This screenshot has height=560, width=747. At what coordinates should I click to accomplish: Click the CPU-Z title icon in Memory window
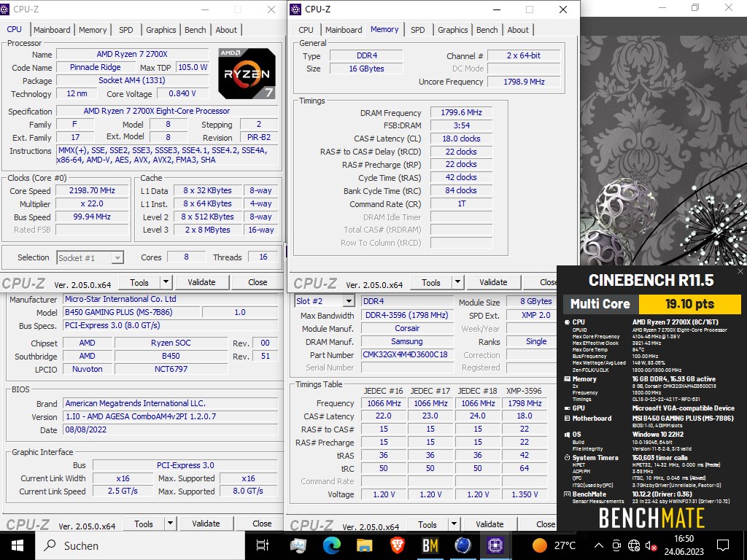[295, 9]
